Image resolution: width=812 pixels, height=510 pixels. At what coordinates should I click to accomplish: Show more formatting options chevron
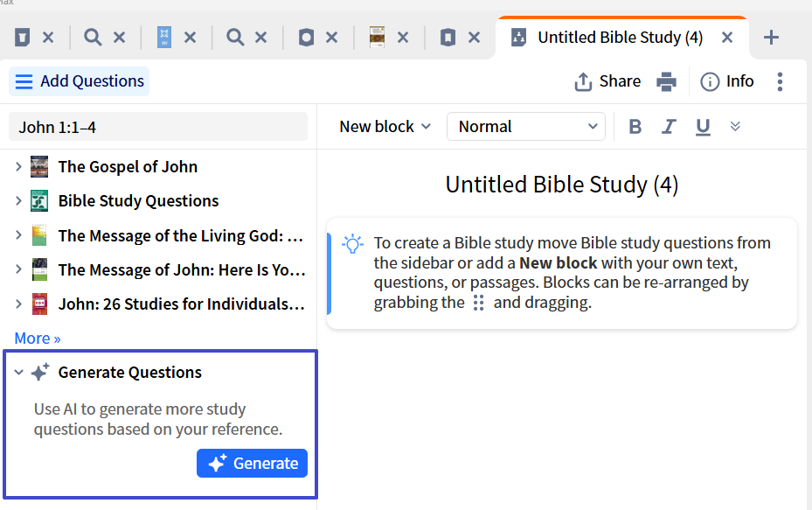click(735, 126)
